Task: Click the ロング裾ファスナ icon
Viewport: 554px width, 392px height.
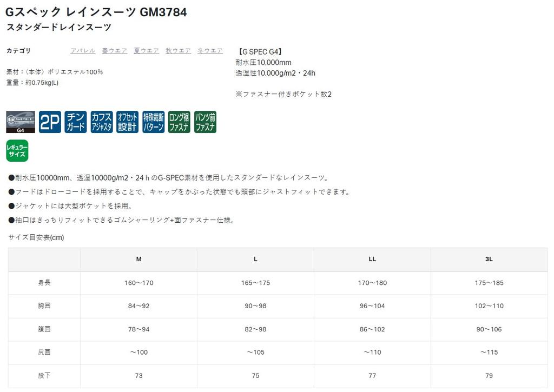Action: (x=179, y=121)
